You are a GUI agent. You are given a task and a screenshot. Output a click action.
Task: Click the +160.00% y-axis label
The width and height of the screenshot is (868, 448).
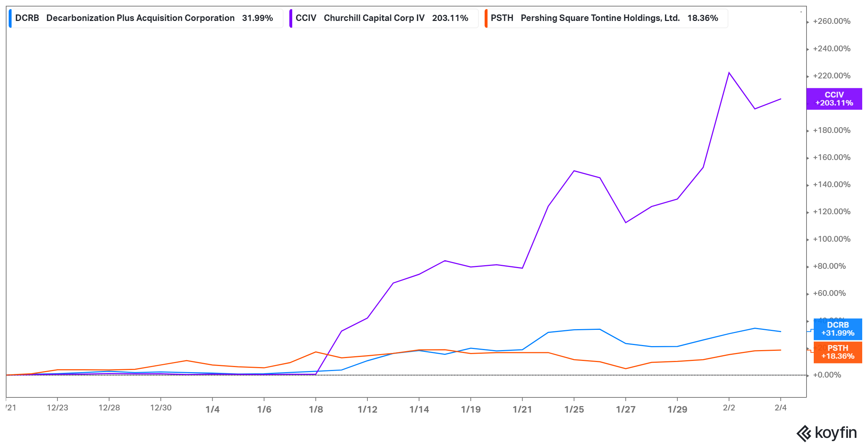pos(831,158)
